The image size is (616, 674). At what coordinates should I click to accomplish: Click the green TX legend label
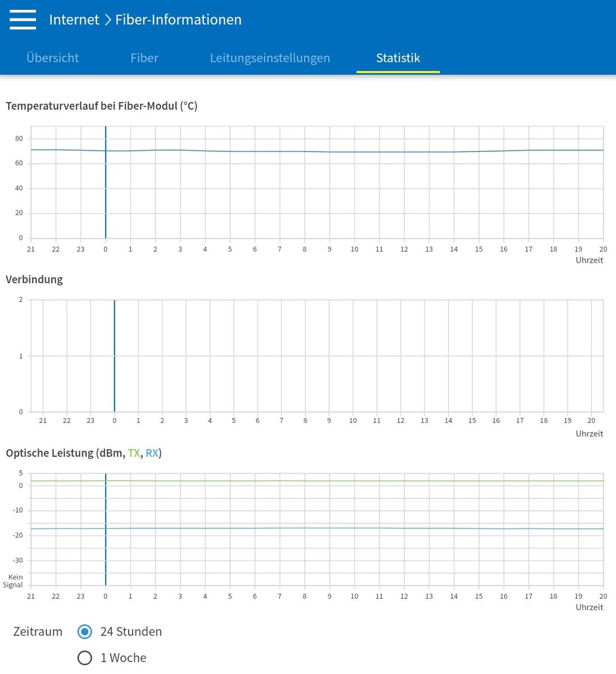(134, 453)
